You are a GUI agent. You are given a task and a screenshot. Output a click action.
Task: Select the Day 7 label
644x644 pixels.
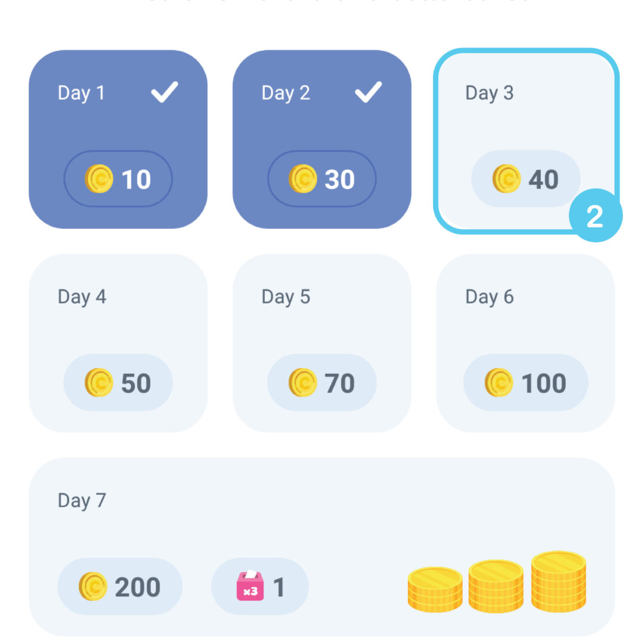click(x=82, y=500)
